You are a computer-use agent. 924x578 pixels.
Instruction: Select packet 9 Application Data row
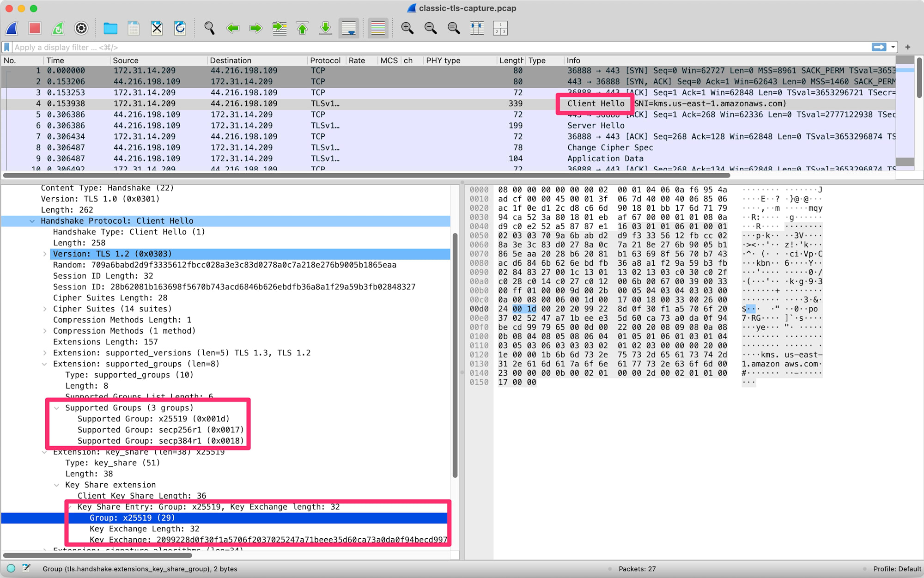tap(448, 158)
